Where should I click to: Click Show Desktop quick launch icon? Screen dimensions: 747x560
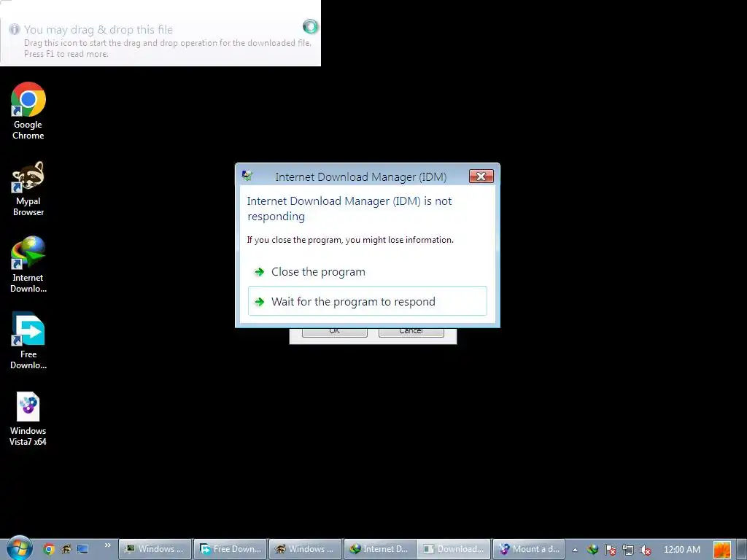coord(82,549)
